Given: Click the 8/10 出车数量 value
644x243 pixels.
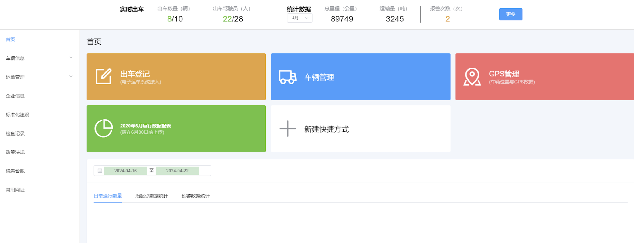Looking at the screenshot, I should pos(175,19).
